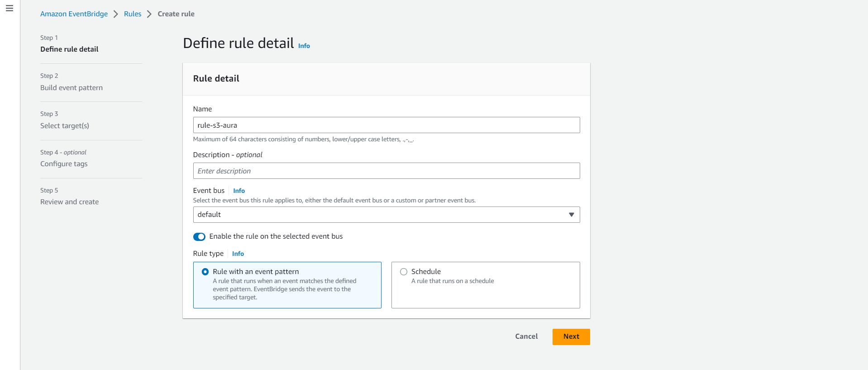Focus the Description input field
This screenshot has width=868, height=370.
click(x=386, y=171)
